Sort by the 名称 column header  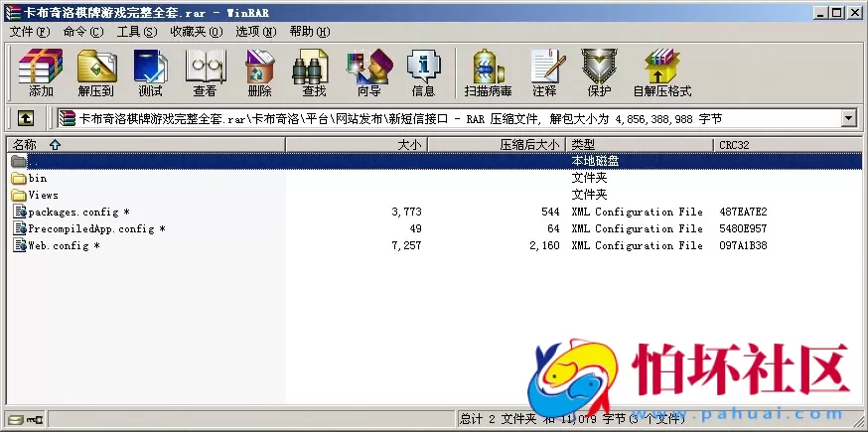(x=146, y=145)
